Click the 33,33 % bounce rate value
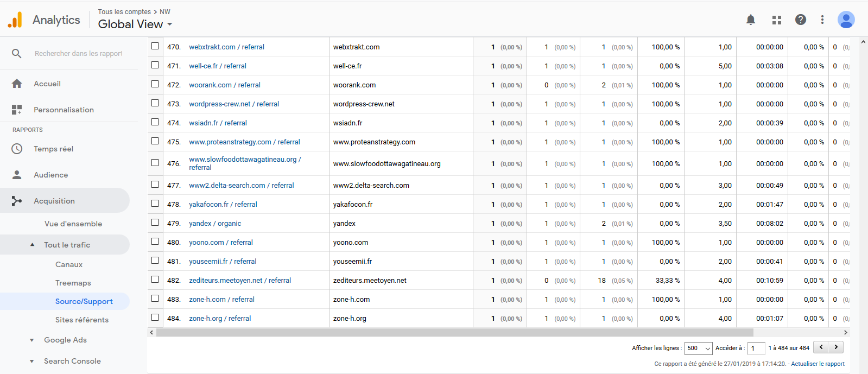This screenshot has height=374, width=868. tap(667, 280)
